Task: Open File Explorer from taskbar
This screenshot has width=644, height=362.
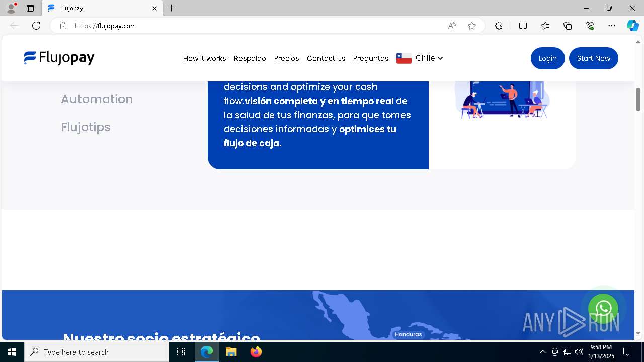Action: pos(231,352)
